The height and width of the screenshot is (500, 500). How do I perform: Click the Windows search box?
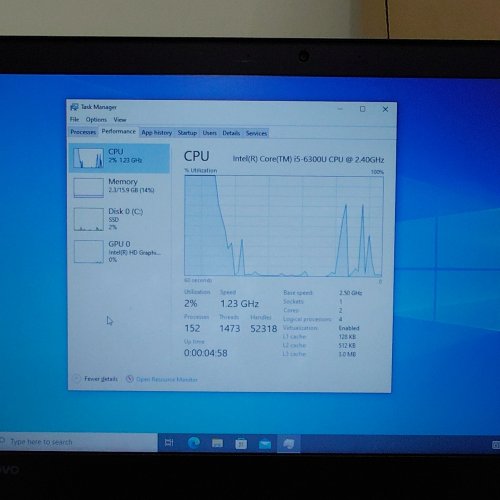tap(78, 442)
